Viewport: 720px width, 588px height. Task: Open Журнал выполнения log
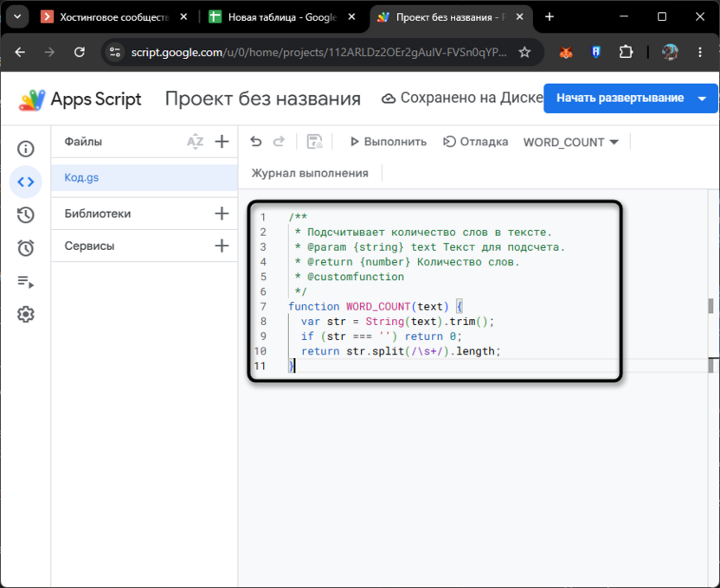tap(310, 173)
